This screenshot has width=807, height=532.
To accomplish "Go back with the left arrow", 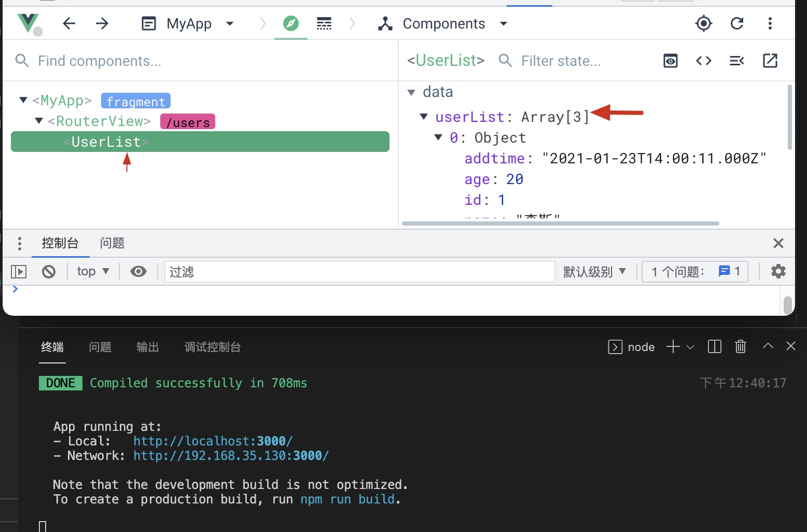I will pos(69,23).
